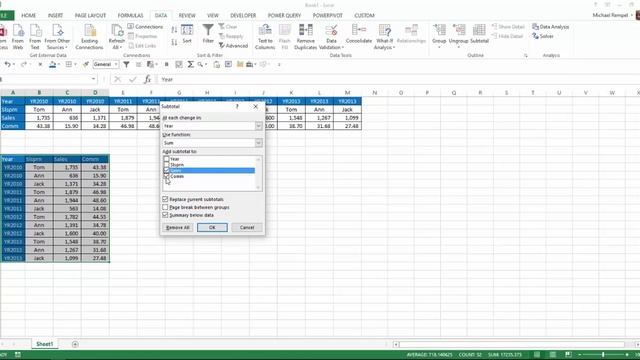The image size is (640, 360).
Task: Click the Name Box field
Action: click(46, 79)
